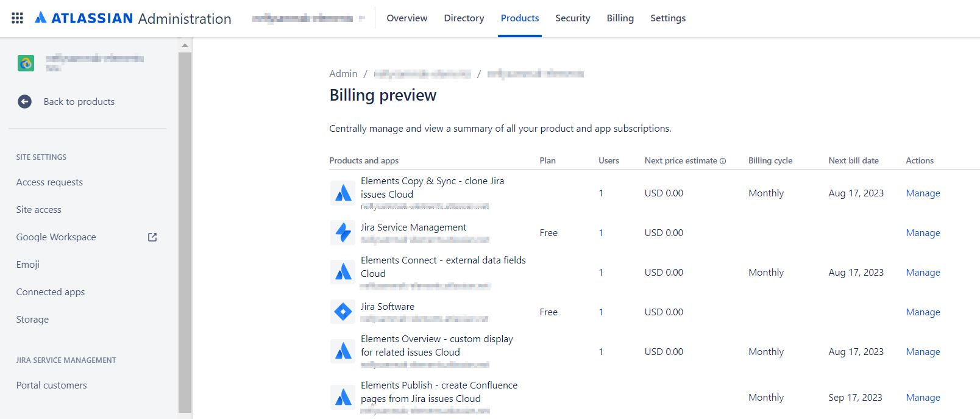
Task: Click the Atlassian Administration logo
Action: point(133,18)
